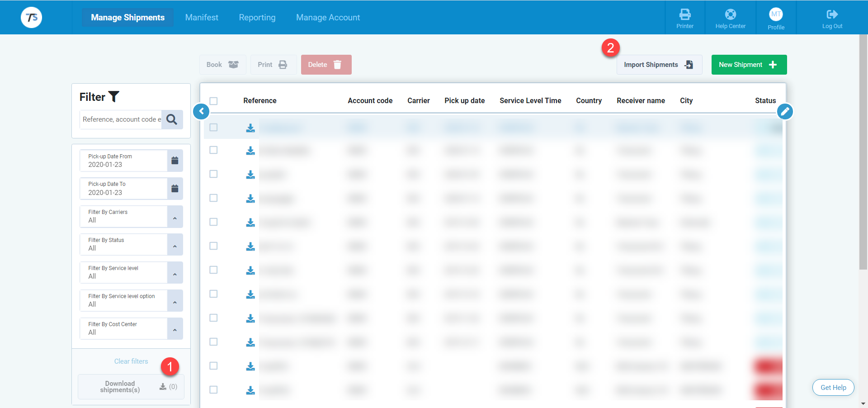Click the reference search input field
The height and width of the screenshot is (408, 868).
(121, 119)
